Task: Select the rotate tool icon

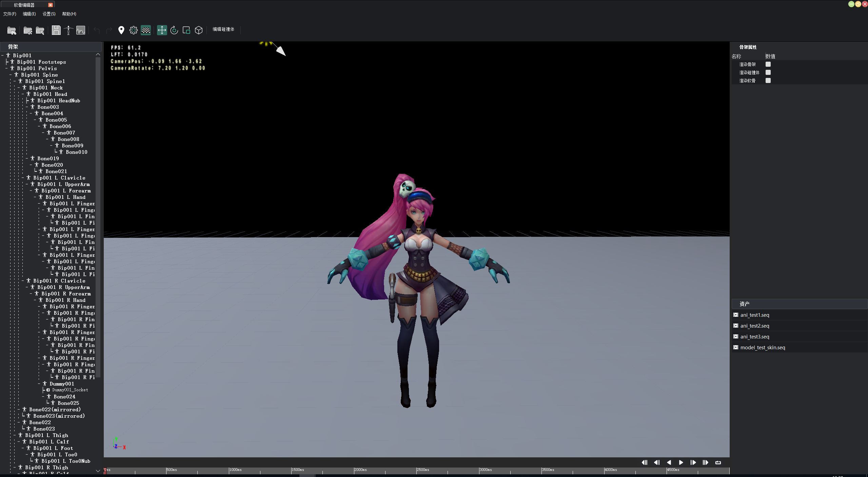Action: pyautogui.click(x=174, y=30)
